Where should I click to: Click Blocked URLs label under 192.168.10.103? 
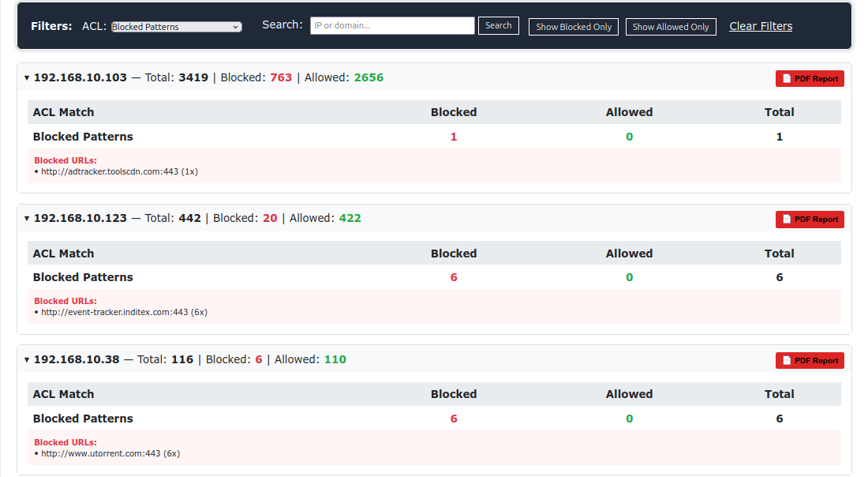(x=65, y=160)
